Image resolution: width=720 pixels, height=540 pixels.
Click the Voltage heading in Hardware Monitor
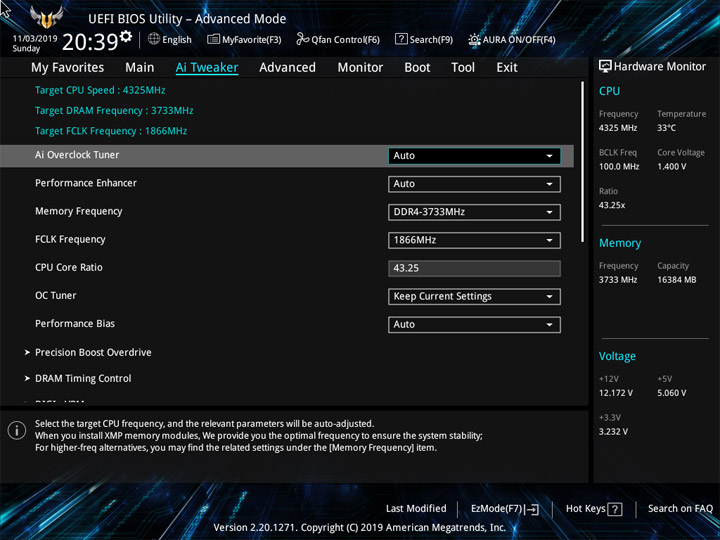point(617,356)
